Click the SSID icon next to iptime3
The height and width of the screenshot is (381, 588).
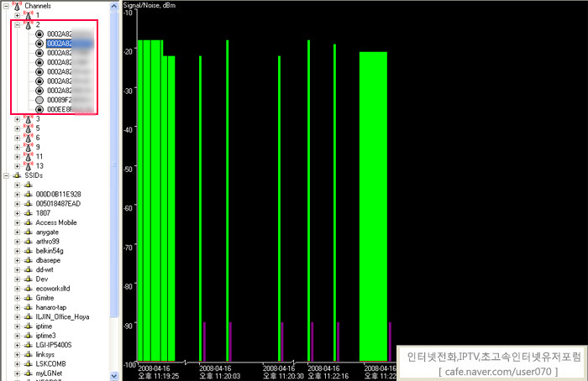[x=28, y=336]
